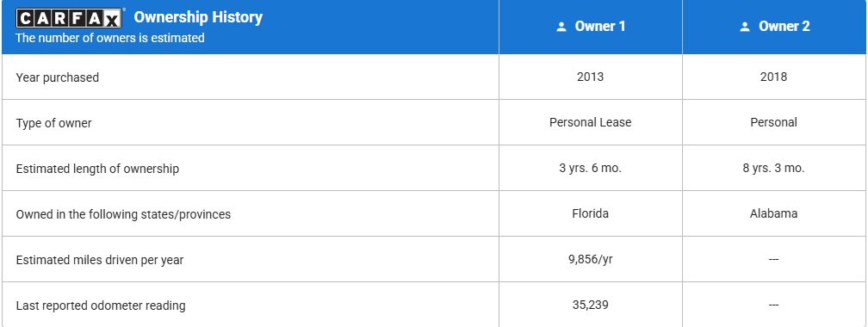Click the Personal Lease value
868x327 pixels.
(590, 122)
